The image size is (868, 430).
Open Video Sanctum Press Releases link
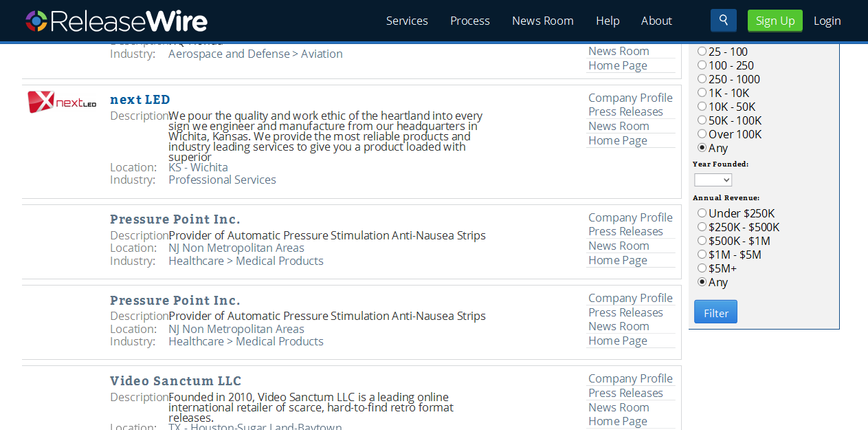click(625, 393)
